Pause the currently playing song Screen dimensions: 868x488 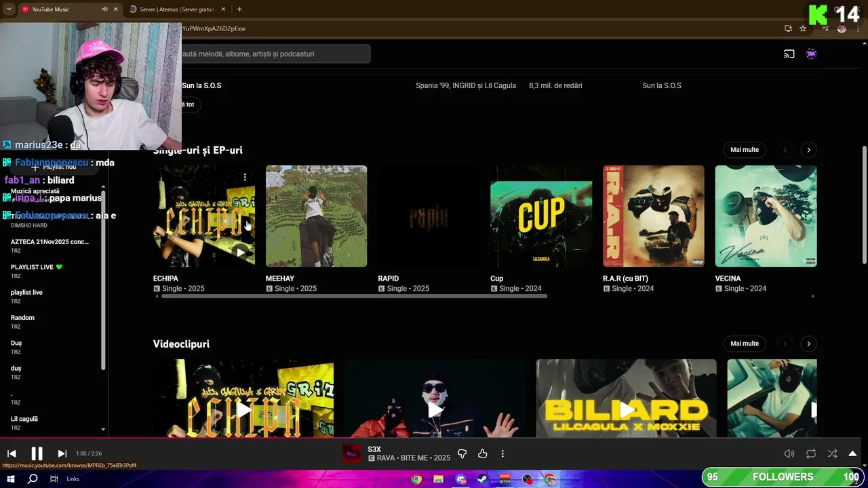point(37,453)
